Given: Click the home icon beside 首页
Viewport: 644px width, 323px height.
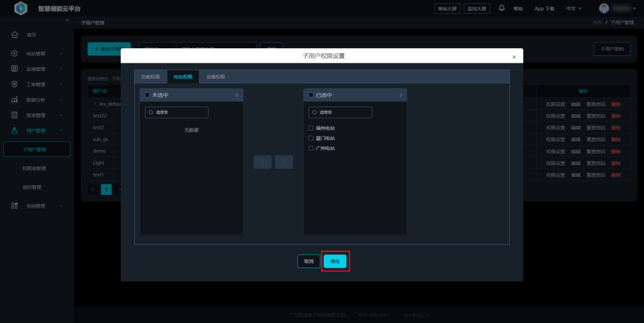Looking at the screenshot, I should point(15,35).
